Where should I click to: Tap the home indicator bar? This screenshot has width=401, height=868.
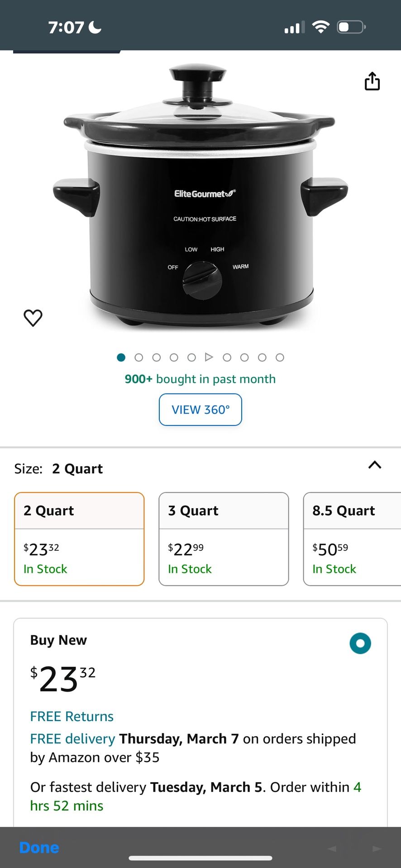tap(200, 858)
